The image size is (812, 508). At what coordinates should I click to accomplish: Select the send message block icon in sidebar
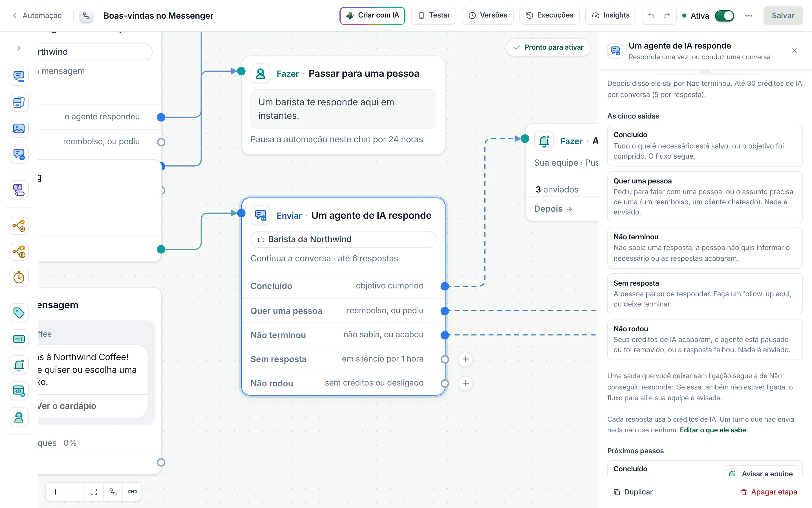point(19,76)
